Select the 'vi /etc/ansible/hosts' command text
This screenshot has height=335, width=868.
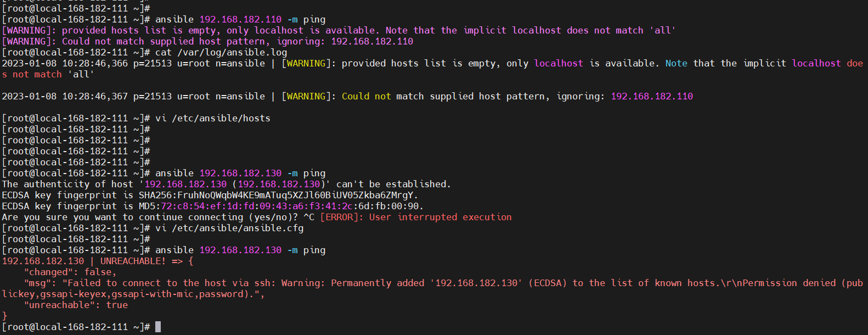tap(213, 118)
